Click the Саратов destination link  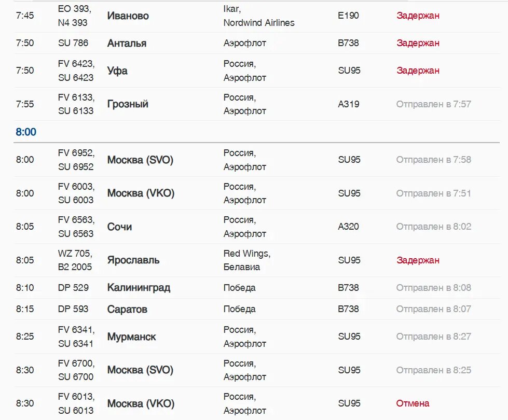(x=127, y=310)
